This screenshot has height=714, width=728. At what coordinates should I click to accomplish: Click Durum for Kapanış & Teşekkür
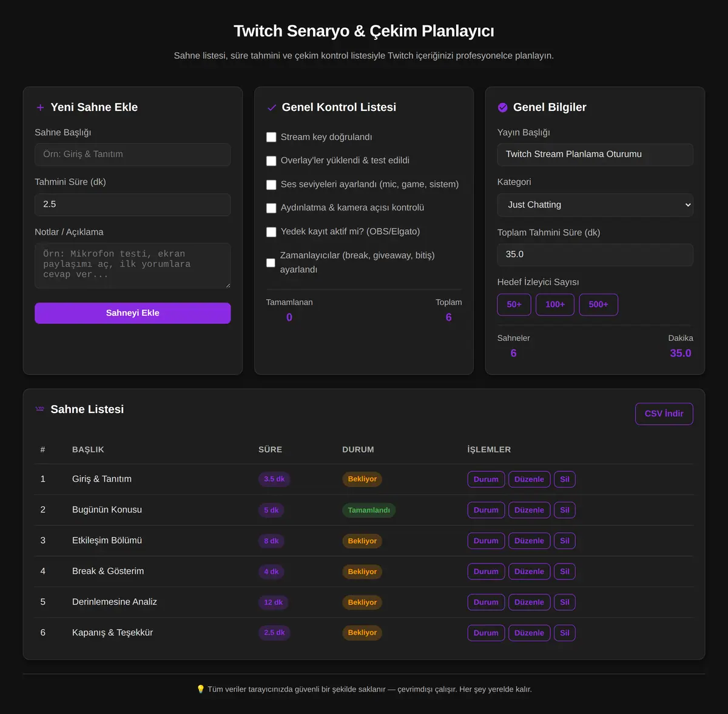point(486,633)
